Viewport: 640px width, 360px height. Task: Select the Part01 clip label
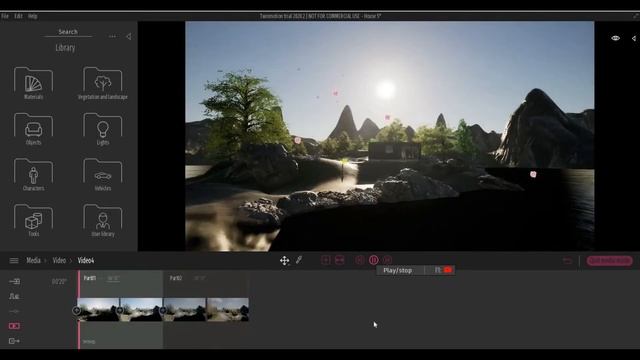coord(90,278)
